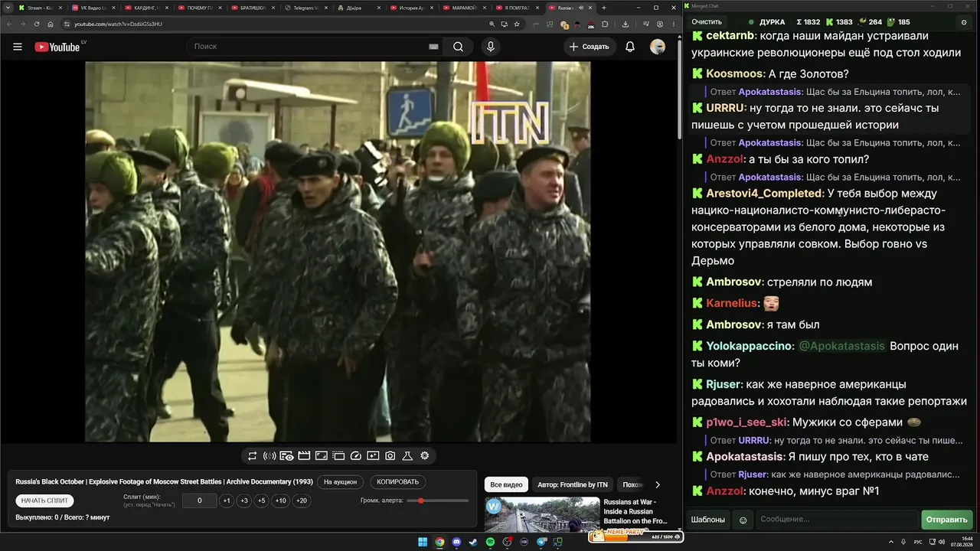Open browser downloads
Image resolution: width=980 pixels, height=551 pixels.
626,24
